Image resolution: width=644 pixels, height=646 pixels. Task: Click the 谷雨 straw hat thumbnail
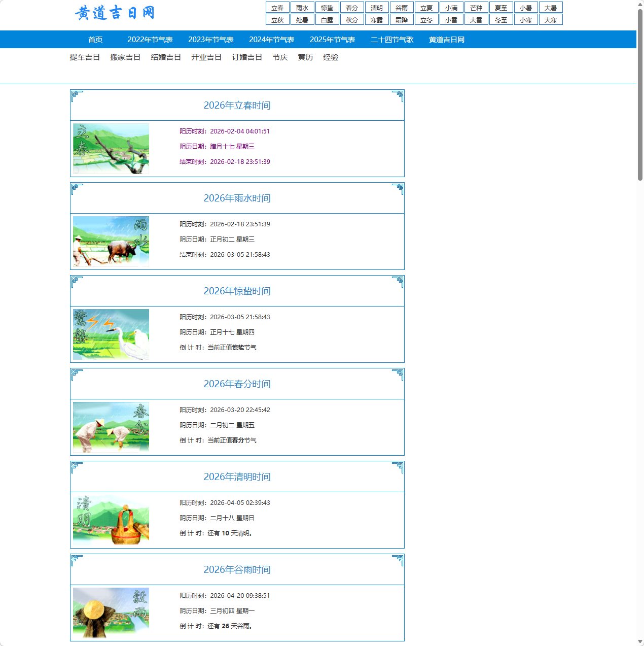point(111,613)
